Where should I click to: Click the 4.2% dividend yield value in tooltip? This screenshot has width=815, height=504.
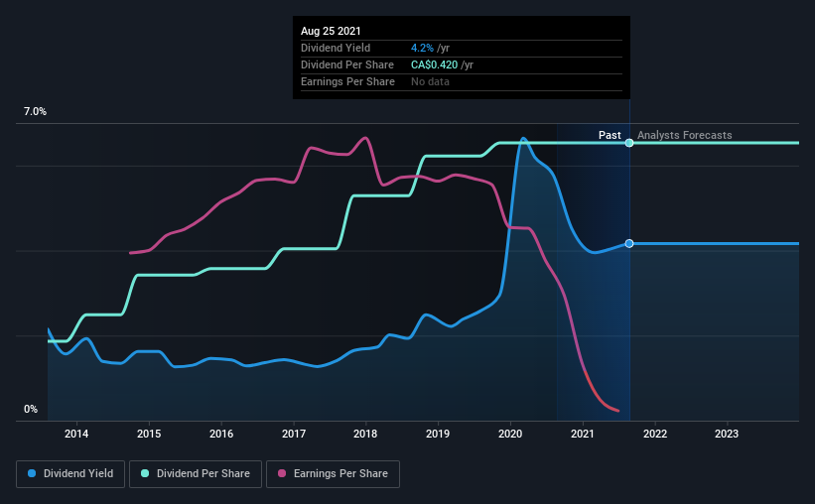point(422,48)
